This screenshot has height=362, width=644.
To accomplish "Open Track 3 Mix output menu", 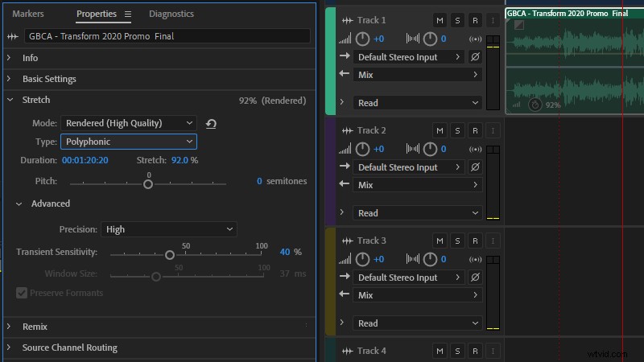I will (418, 295).
